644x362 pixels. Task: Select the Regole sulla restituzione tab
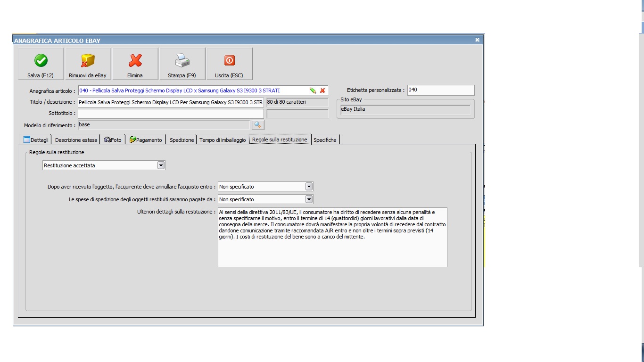pos(280,139)
